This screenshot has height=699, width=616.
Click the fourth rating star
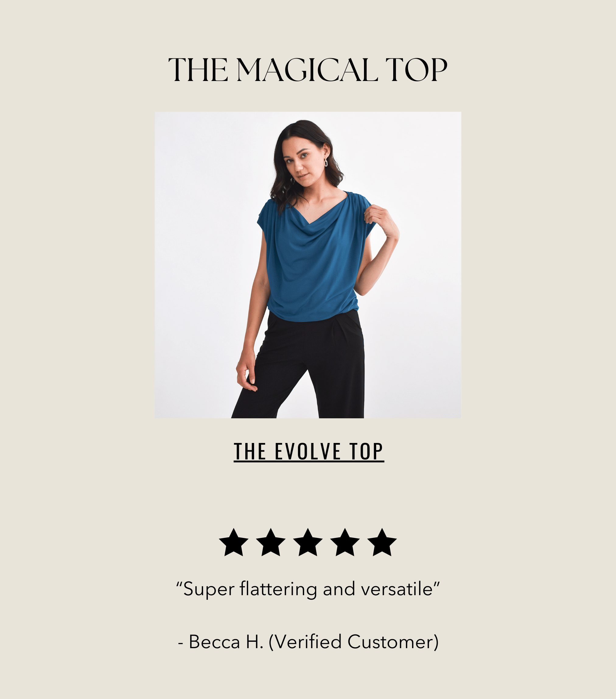[x=345, y=543]
